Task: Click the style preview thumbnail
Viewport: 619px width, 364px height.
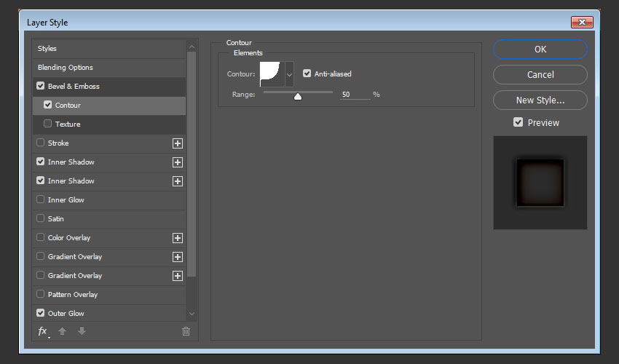Action: 540,183
